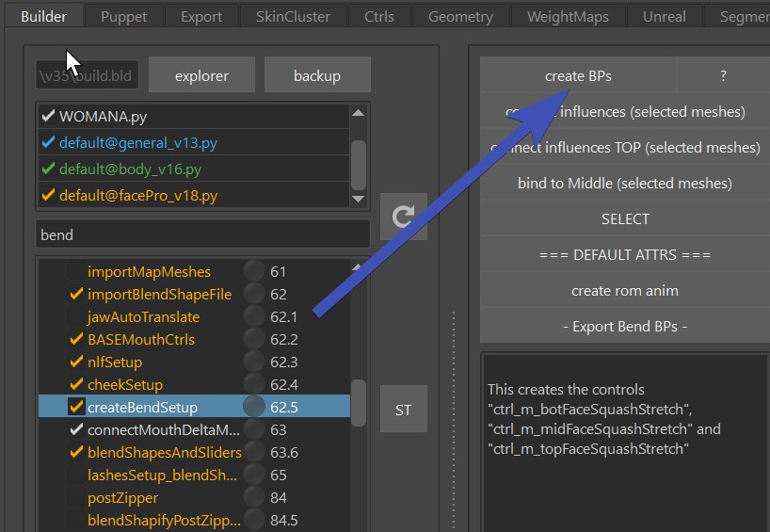Click the round status dot beside postZipper
Viewport: 770px width, 532px height.
coord(254,497)
